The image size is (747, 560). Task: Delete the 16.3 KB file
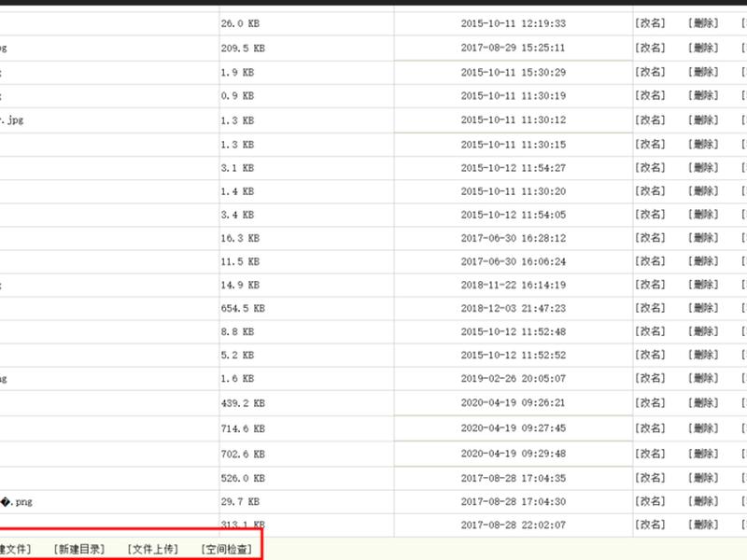point(703,238)
